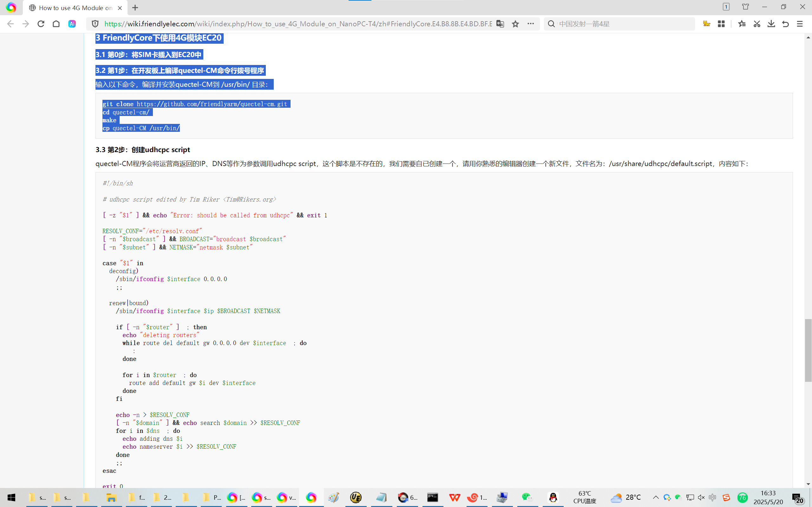Open the browser hamburger menu
The width and height of the screenshot is (812, 507).
800,24
